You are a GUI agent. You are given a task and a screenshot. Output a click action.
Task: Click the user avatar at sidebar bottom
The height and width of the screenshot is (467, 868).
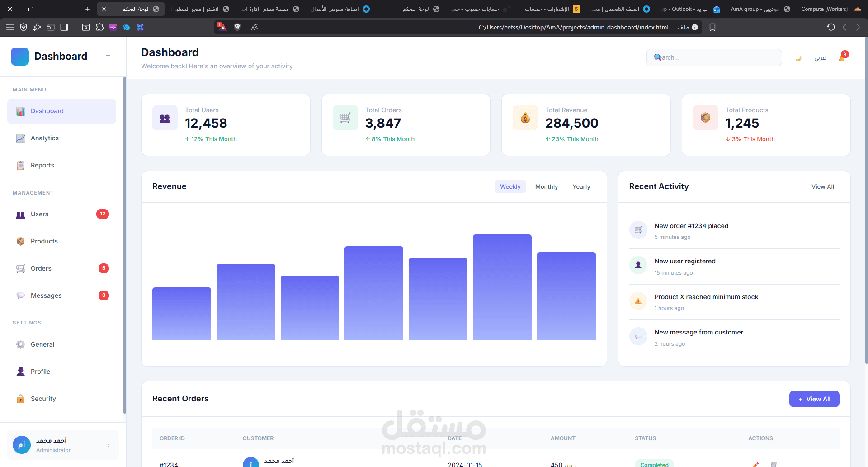click(x=22, y=445)
